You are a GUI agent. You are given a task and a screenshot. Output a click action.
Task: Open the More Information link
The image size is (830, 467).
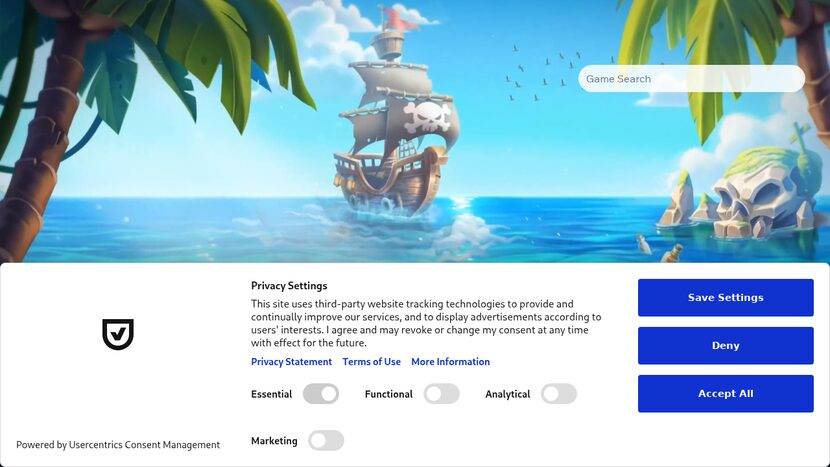450,362
